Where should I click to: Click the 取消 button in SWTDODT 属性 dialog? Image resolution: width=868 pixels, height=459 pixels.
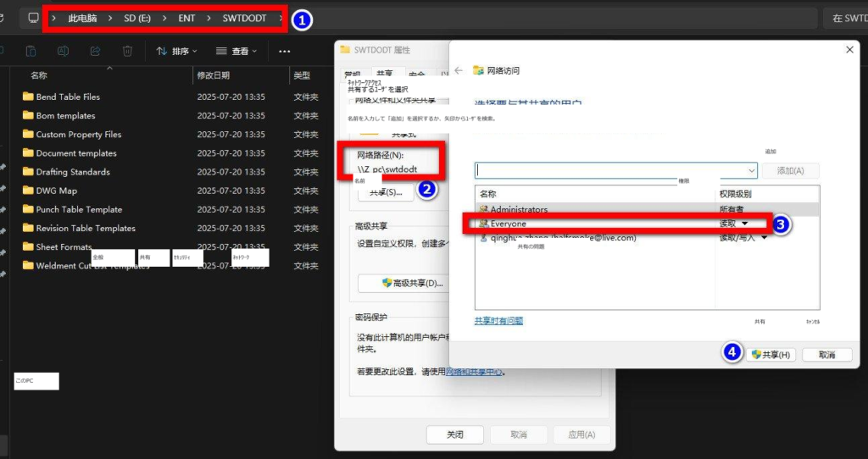(x=519, y=434)
